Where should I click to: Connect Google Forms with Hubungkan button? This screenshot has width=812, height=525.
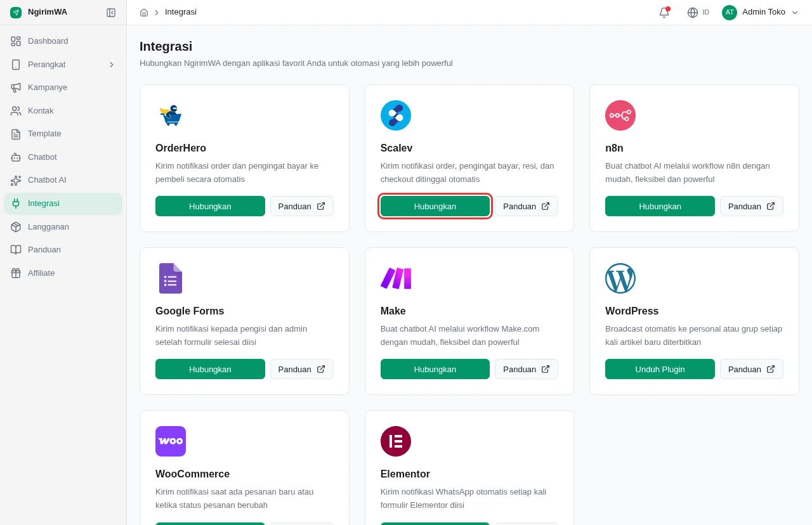tap(210, 369)
